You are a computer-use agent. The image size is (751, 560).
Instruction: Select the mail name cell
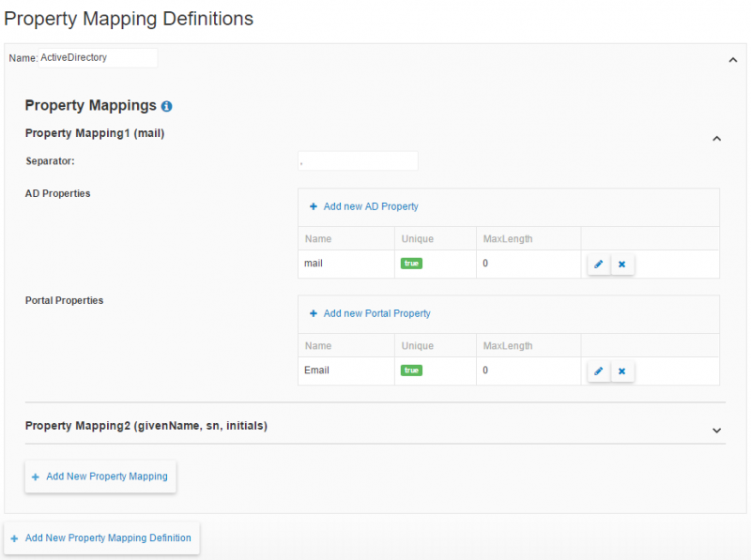(346, 264)
